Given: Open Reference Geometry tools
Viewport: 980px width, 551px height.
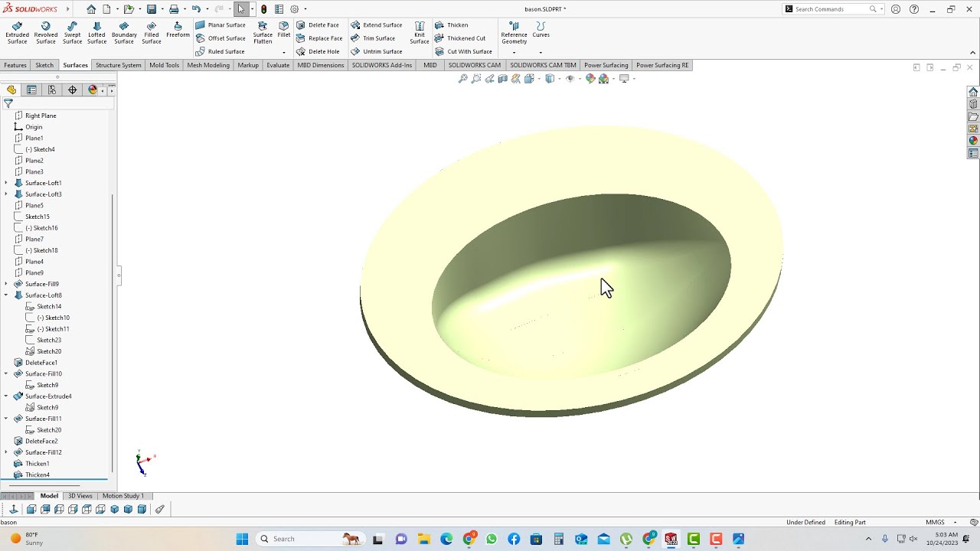Looking at the screenshot, I should (x=514, y=33).
